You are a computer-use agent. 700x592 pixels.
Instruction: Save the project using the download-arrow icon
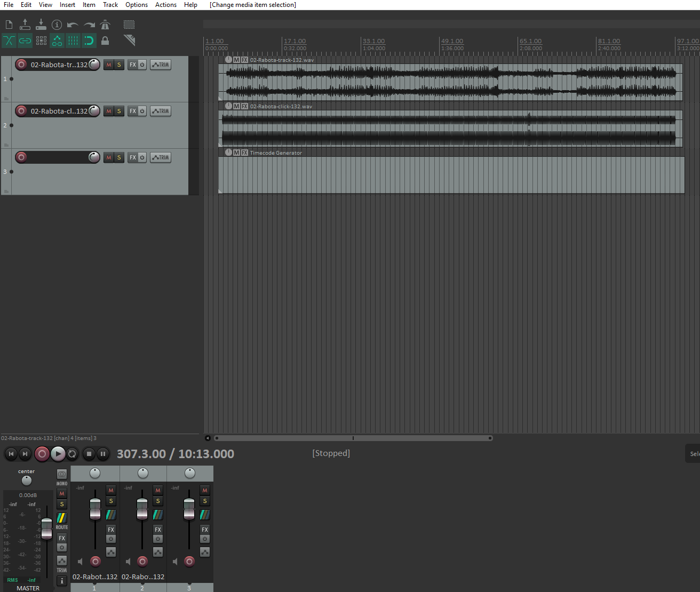[x=41, y=25]
